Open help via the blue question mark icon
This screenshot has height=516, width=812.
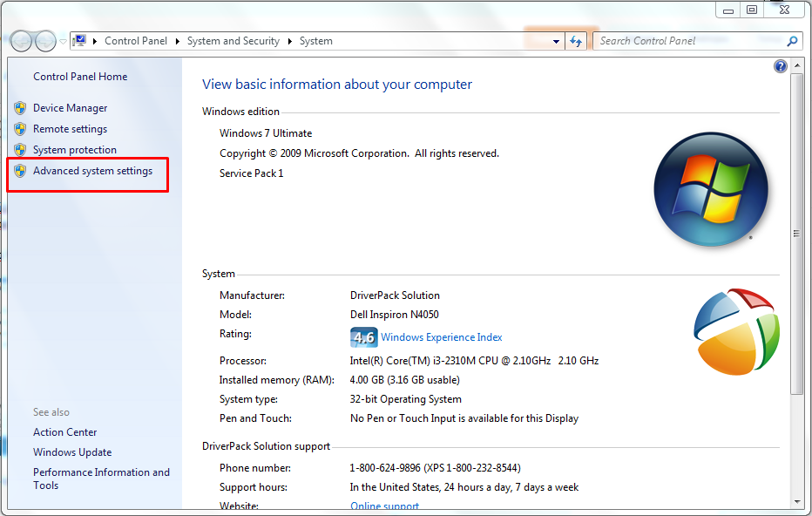[x=781, y=65]
